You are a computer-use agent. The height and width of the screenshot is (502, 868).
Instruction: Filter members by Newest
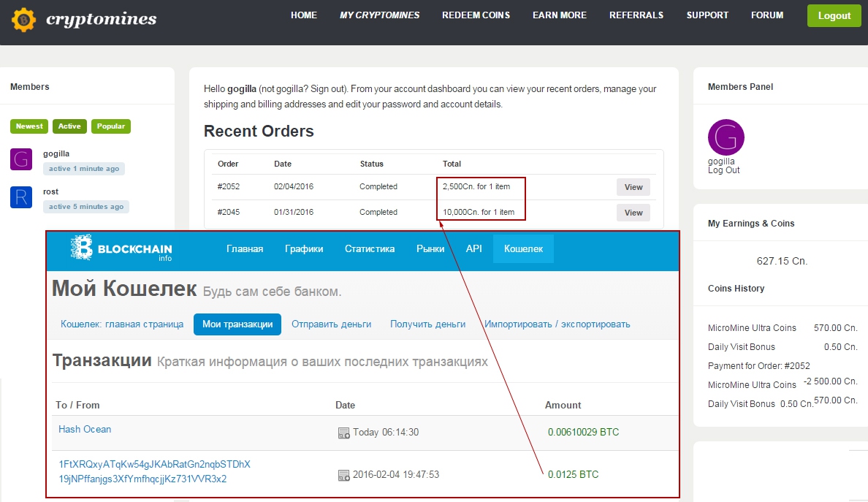click(29, 126)
